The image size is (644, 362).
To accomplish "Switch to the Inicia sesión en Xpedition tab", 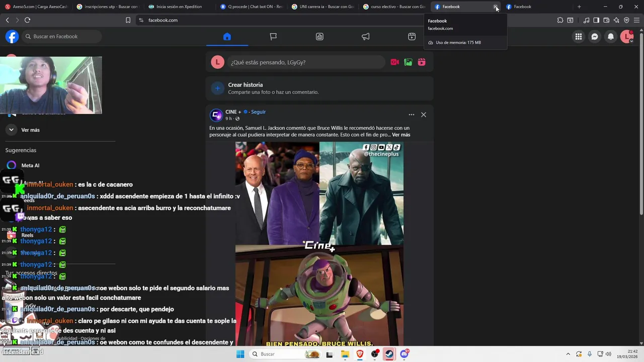I will pyautogui.click(x=179, y=7).
